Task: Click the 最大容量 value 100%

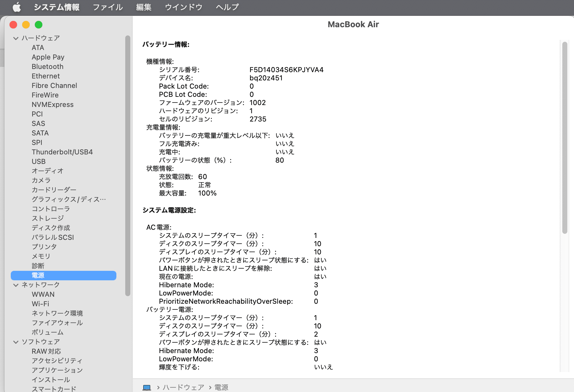Action: [x=207, y=193]
